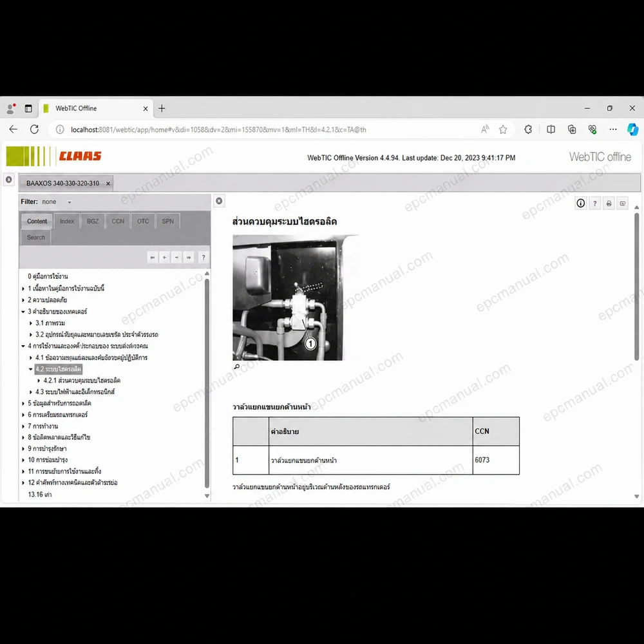The width and height of the screenshot is (644, 644).
Task: Collapse tree one level with minus icon
Action: (176, 258)
